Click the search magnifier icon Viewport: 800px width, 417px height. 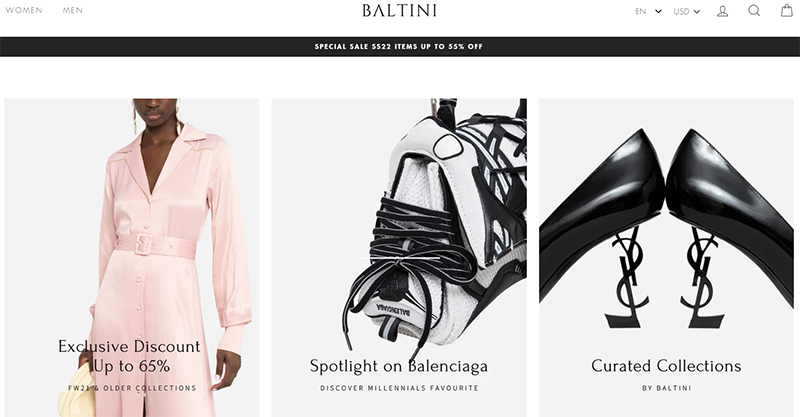(754, 11)
